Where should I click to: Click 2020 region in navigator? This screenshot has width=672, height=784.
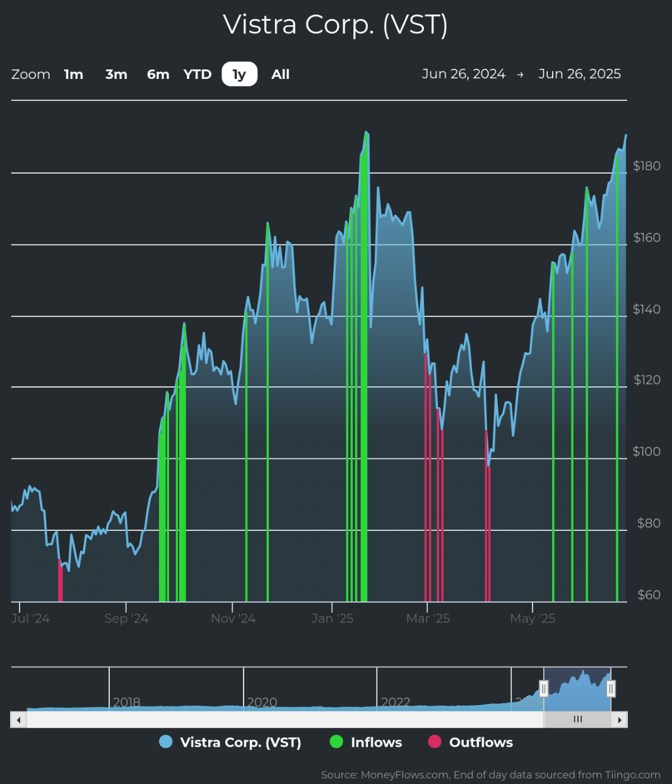(262, 702)
